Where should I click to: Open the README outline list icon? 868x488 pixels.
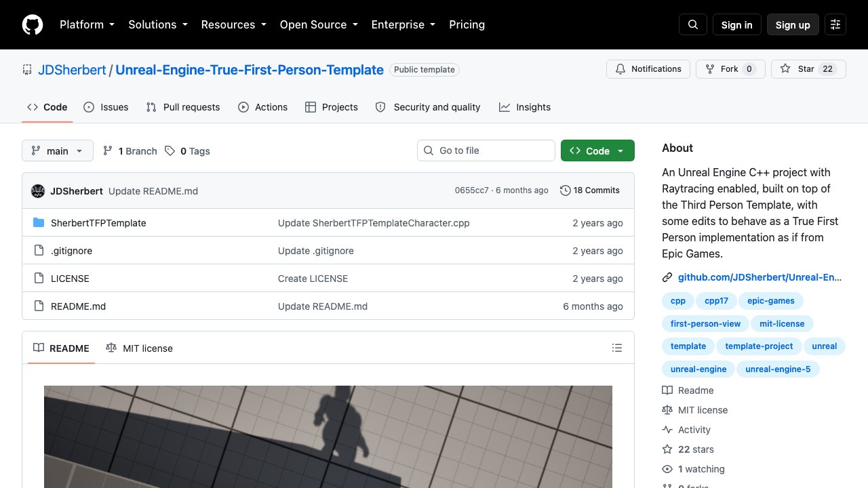616,348
